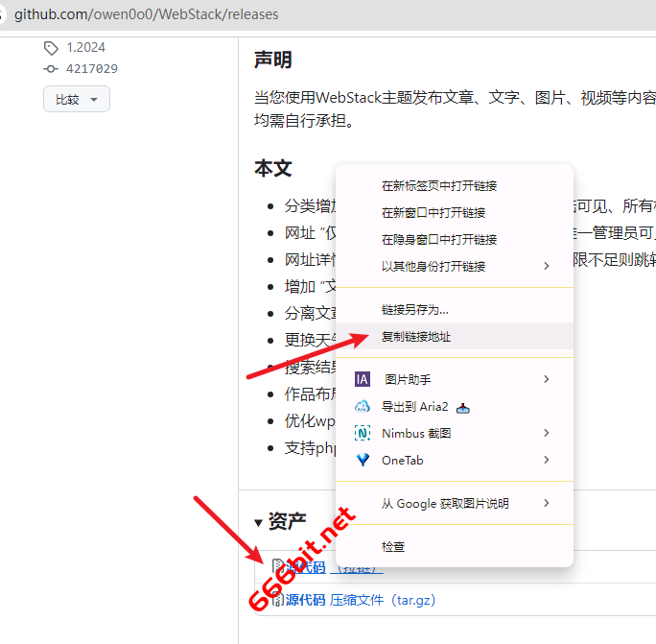Expand the 以其他身份打开链接 submenu arrow
This screenshot has height=644, width=656.
pos(547,266)
